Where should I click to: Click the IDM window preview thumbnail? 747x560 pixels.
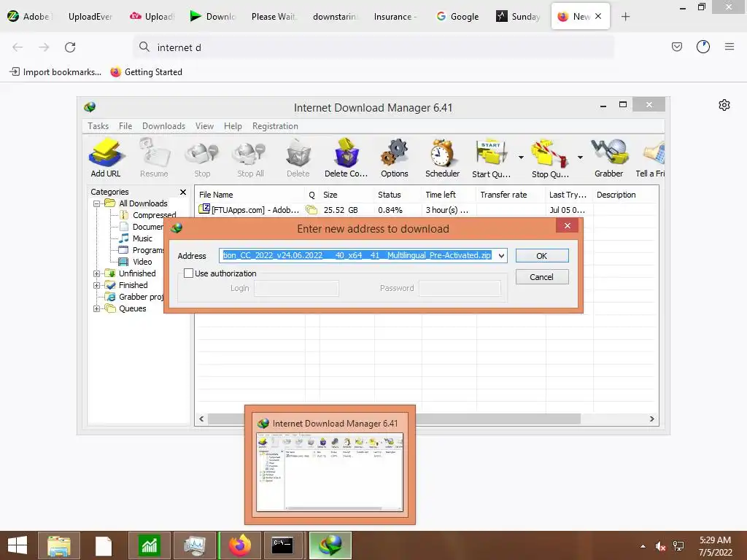[330, 472]
